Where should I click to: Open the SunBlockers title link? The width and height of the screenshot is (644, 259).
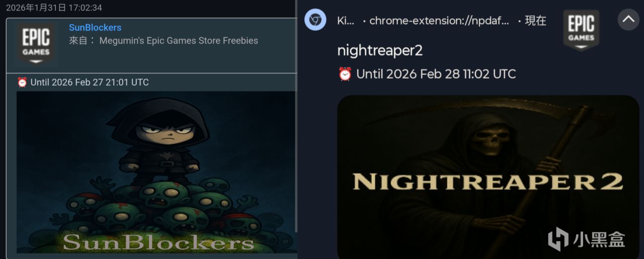pyautogui.click(x=95, y=28)
